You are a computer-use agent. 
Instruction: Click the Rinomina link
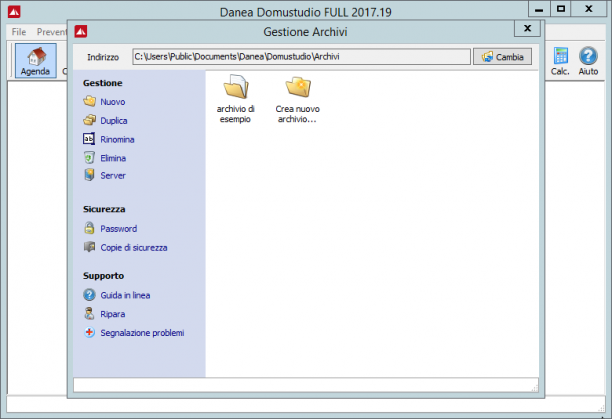[x=117, y=139]
